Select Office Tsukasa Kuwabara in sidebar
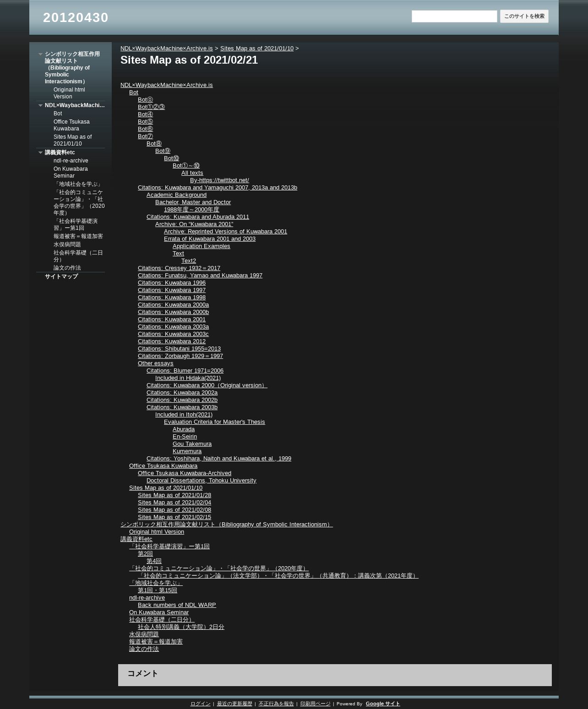The height and width of the screenshot is (709, 588). tap(71, 125)
